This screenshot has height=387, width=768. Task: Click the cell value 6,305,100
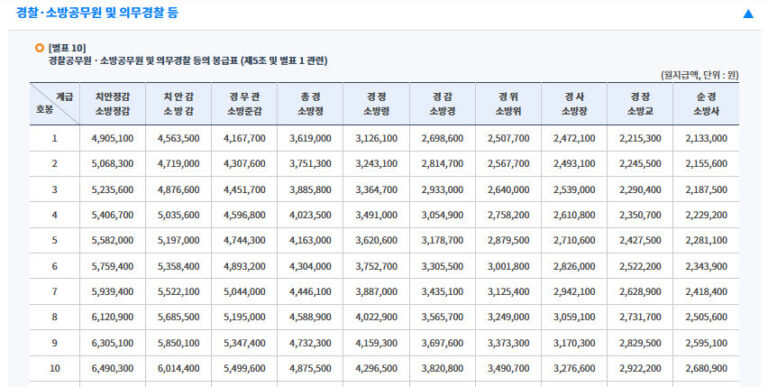[x=113, y=343]
